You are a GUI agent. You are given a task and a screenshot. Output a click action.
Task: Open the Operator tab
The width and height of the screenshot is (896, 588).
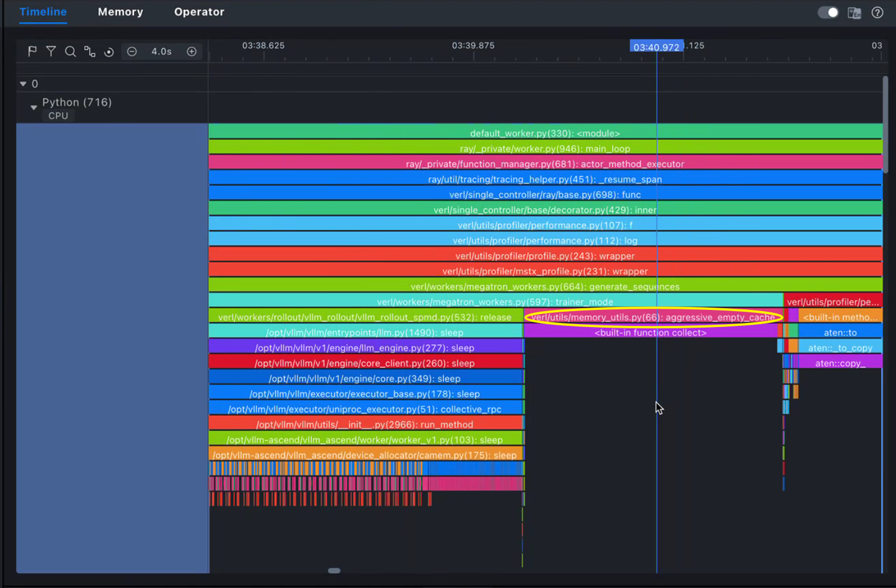[x=199, y=12]
